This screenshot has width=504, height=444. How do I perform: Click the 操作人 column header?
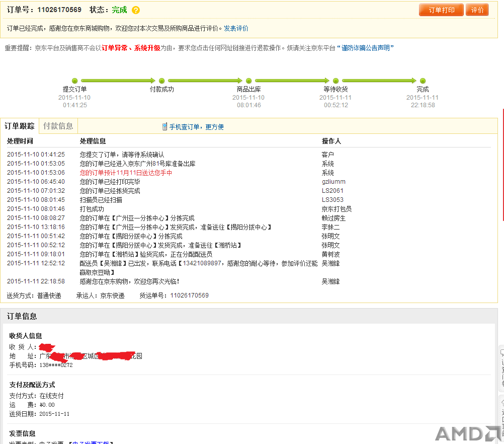click(x=331, y=141)
